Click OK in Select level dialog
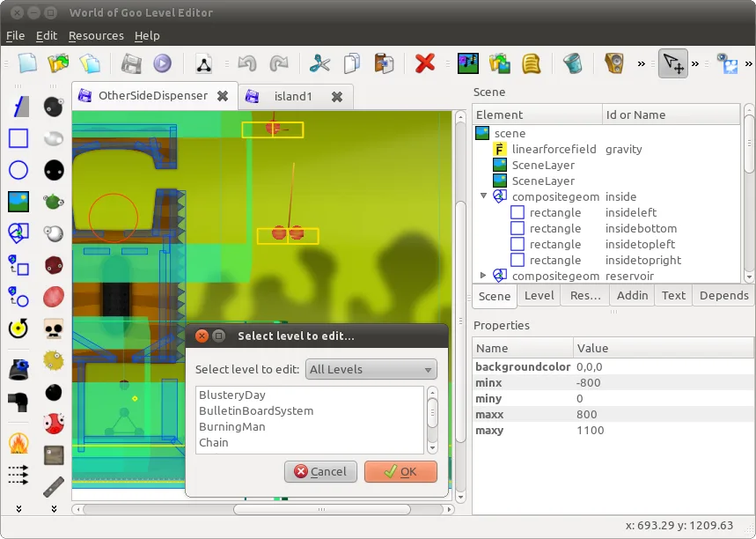The width and height of the screenshot is (756, 539). point(400,471)
